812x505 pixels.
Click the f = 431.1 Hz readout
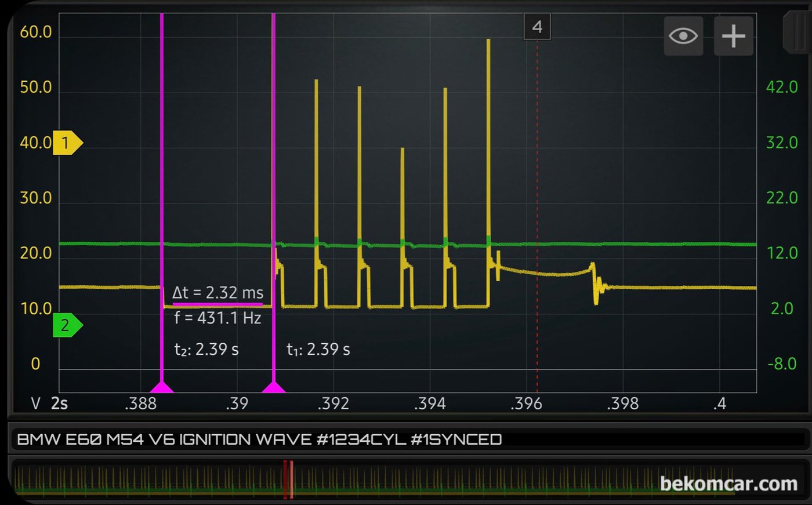[218, 318]
